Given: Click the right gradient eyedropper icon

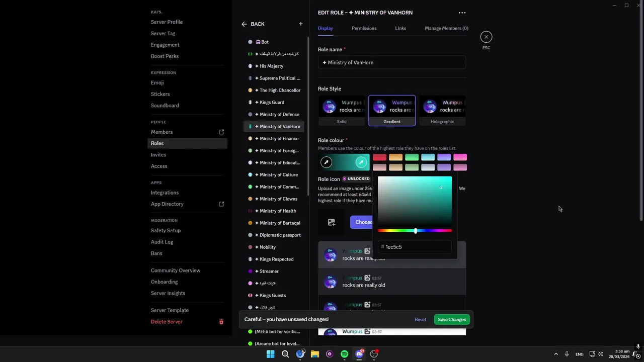Looking at the screenshot, I should click(x=361, y=162).
